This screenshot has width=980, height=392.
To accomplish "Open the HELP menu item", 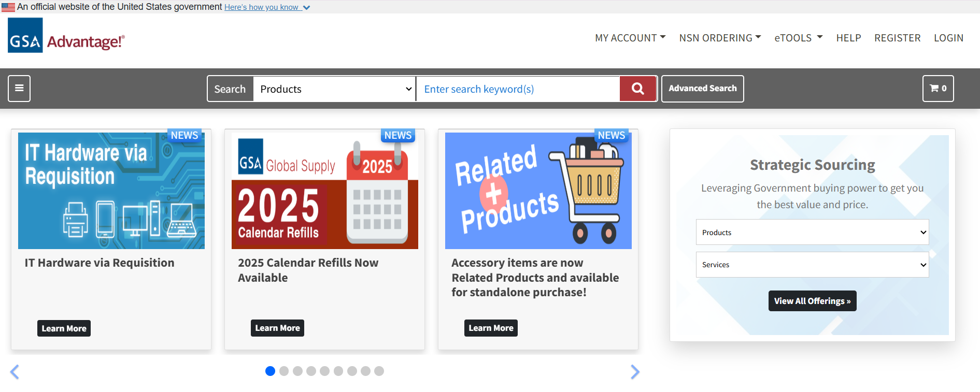I will (x=848, y=38).
